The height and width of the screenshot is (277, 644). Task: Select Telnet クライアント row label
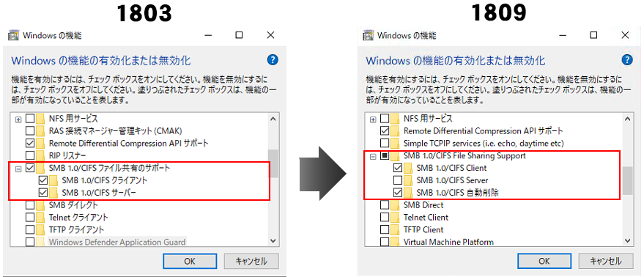coord(78,217)
